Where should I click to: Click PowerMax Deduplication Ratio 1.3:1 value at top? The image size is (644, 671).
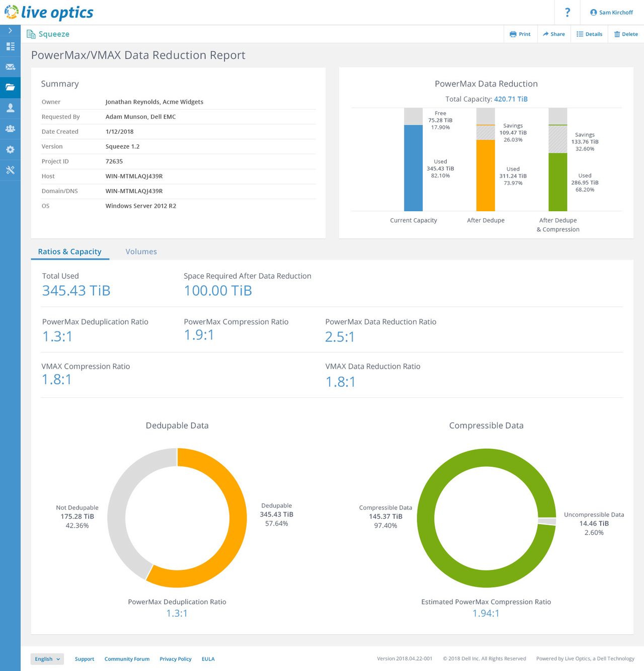point(57,337)
